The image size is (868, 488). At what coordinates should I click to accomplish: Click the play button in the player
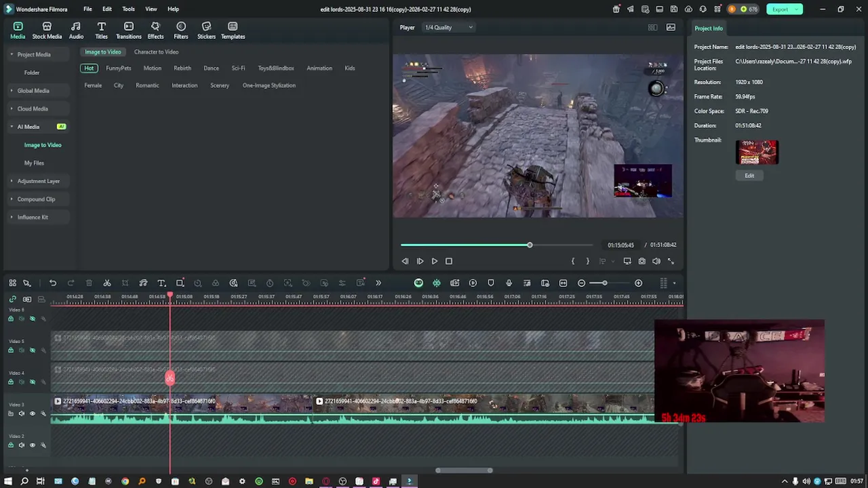434,261
